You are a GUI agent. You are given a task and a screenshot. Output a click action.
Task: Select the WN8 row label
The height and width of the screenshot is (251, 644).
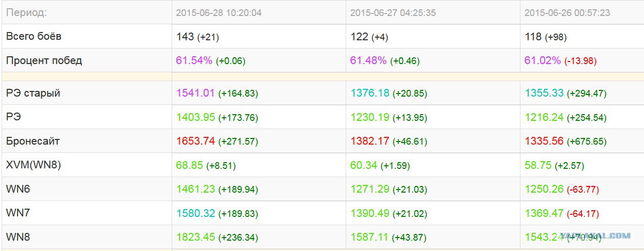tap(18, 237)
